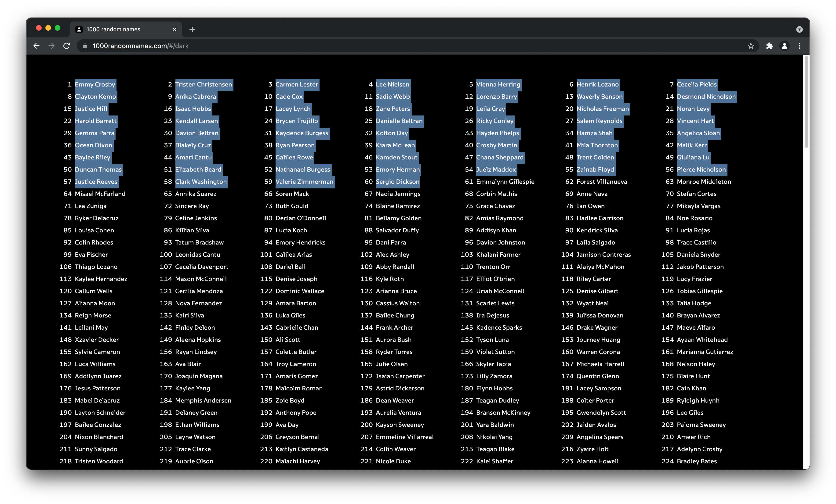Select Emmeline Villarreal in the list
The width and height of the screenshot is (836, 504).
[405, 437]
